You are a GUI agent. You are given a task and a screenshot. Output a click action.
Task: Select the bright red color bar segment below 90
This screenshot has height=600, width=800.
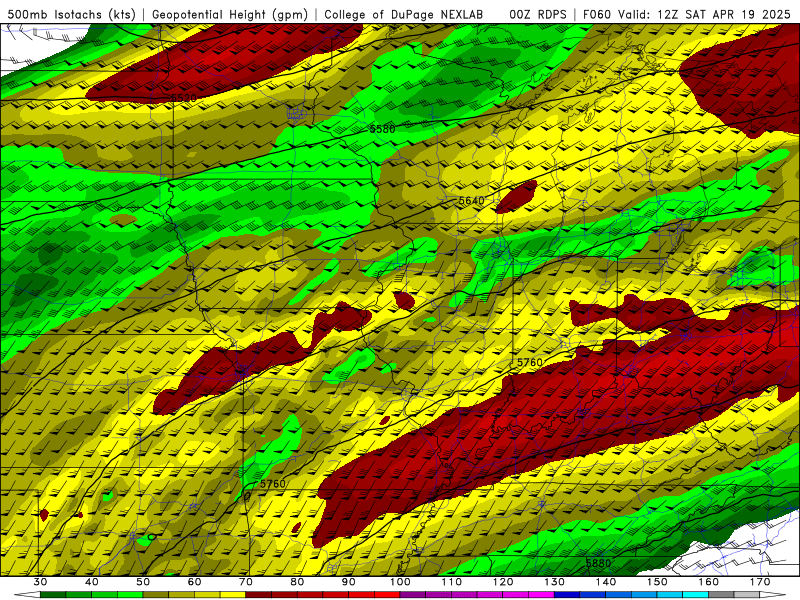point(361,595)
